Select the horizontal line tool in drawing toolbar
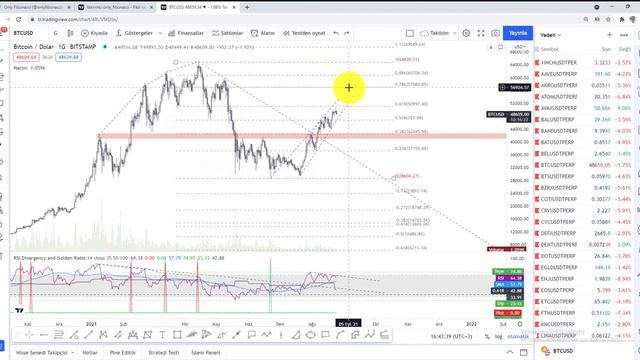 [x=44, y=335]
